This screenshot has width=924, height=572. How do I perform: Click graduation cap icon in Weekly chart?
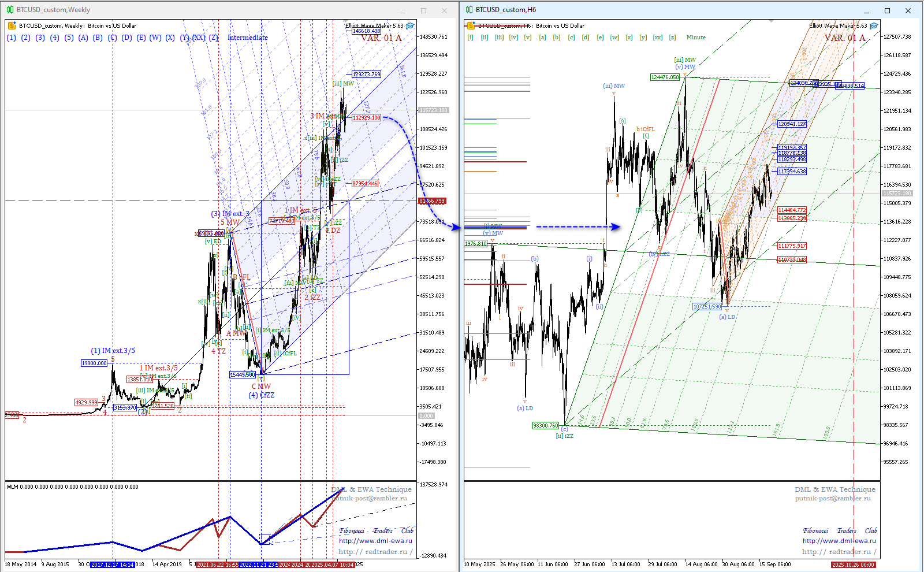point(410,25)
